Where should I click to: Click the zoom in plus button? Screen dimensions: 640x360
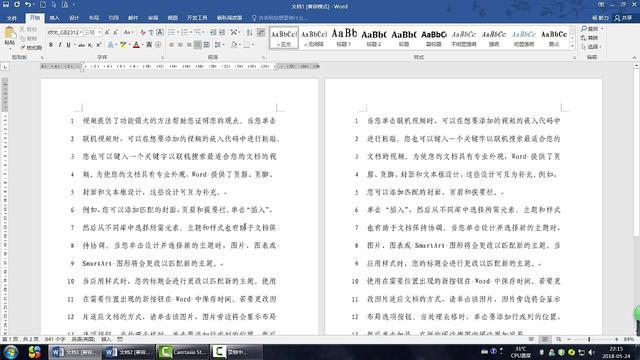616,339
